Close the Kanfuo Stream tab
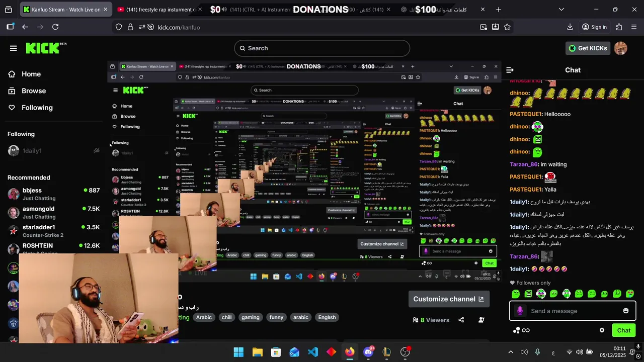 pyautogui.click(x=105, y=10)
